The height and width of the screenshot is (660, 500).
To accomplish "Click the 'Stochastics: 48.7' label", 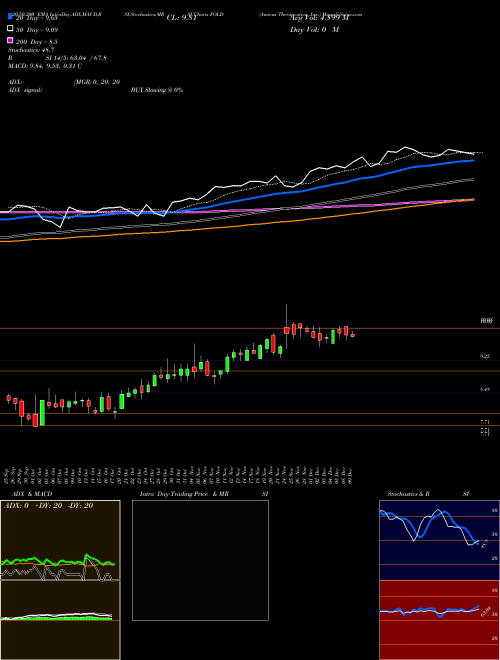I will 31,50.
